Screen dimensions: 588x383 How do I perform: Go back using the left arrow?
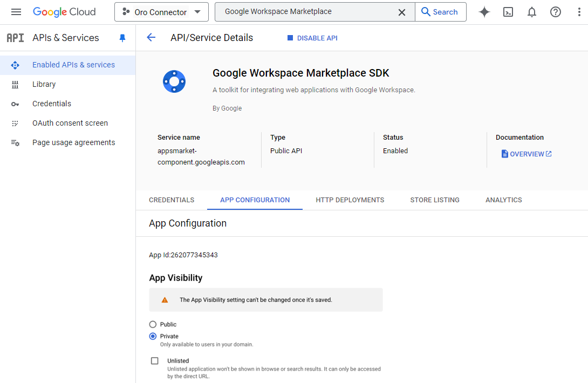point(151,37)
